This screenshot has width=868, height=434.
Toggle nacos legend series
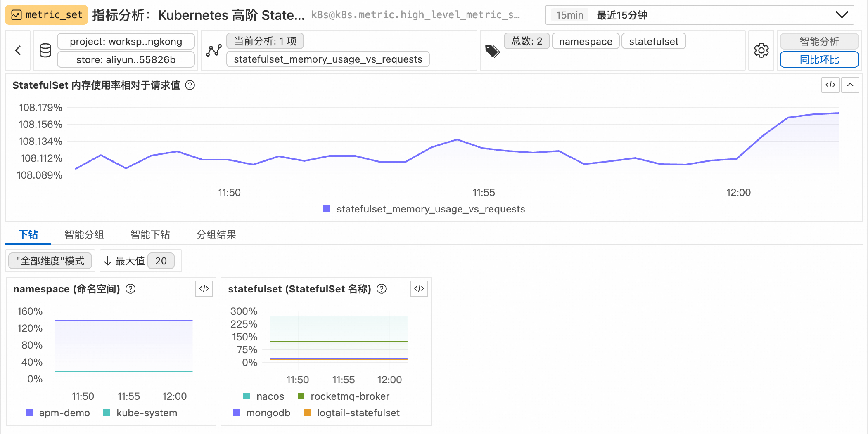click(x=263, y=396)
